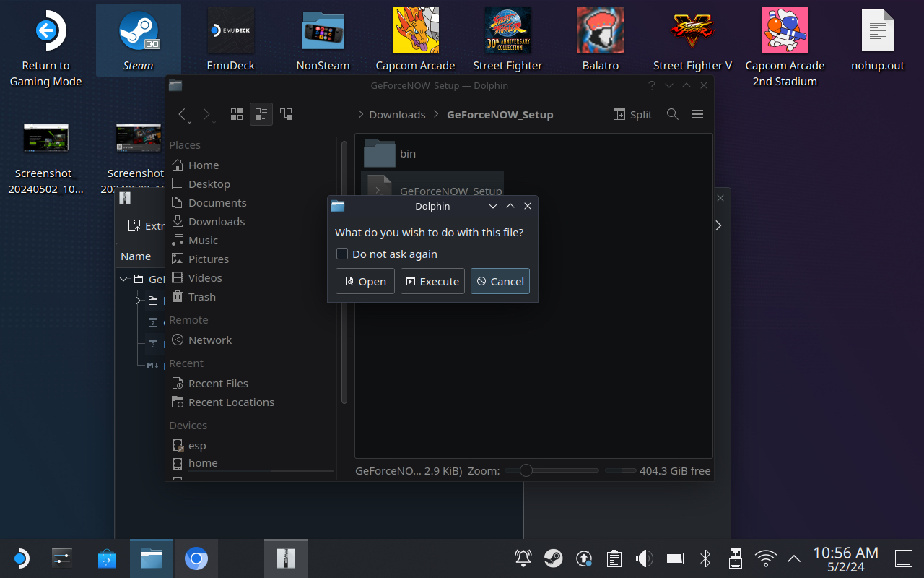Open the clipboard tray icon

click(x=614, y=558)
